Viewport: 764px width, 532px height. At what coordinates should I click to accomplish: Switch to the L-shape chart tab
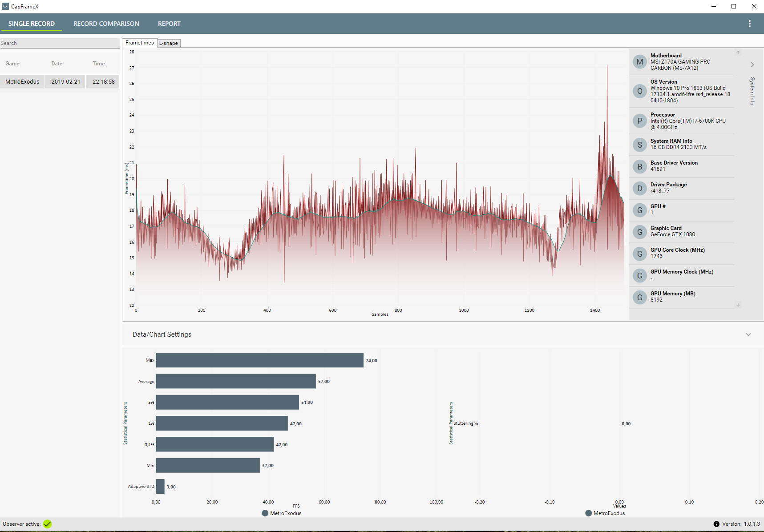pos(169,43)
